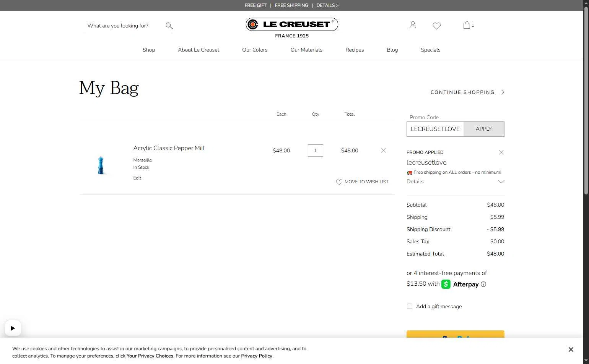589x364 pixels.
Task: Open the Privacy Policy link
Action: (x=257, y=356)
